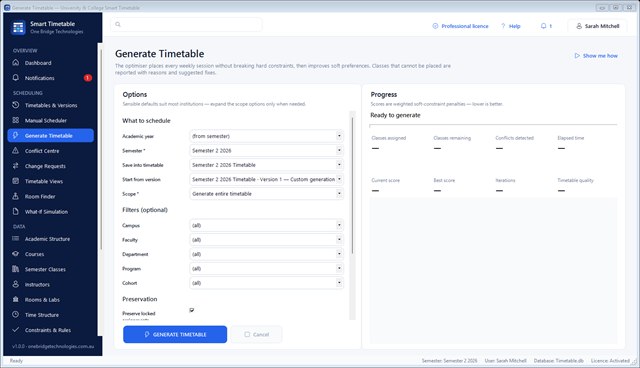This screenshot has width=640, height=368.
Task: Click the user profile icon beside Sarah Mitchell
Action: (x=579, y=26)
